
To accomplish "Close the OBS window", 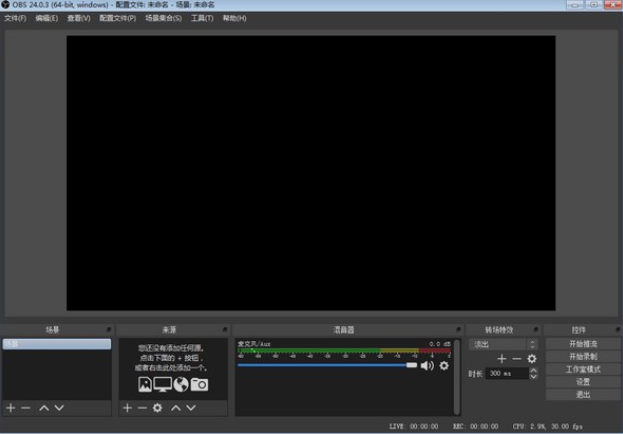I will pos(613,5).
